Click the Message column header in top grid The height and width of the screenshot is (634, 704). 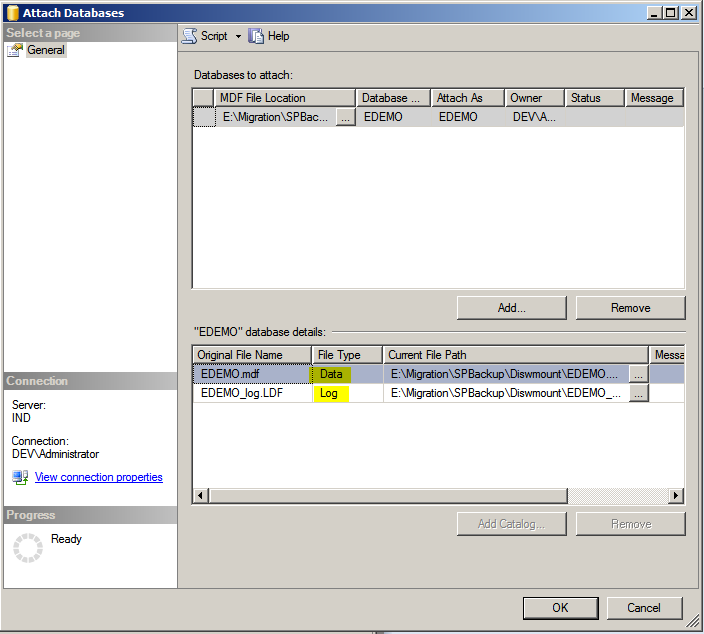(x=654, y=98)
